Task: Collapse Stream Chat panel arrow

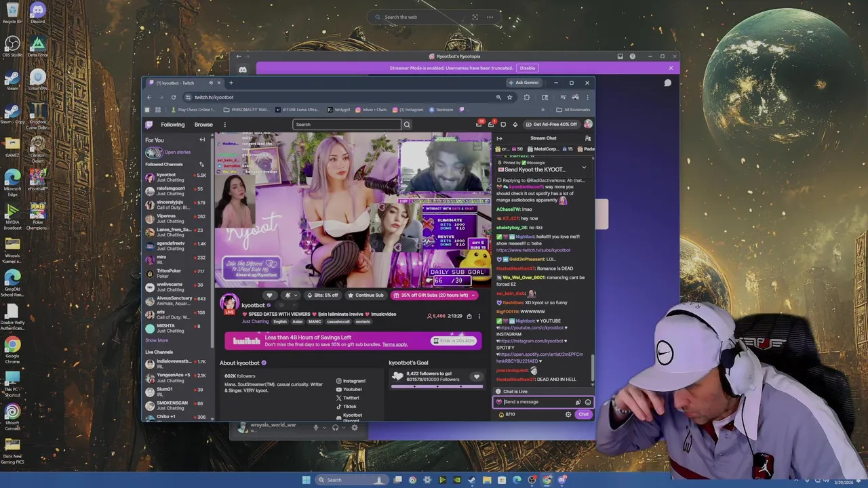Action: tap(500, 138)
